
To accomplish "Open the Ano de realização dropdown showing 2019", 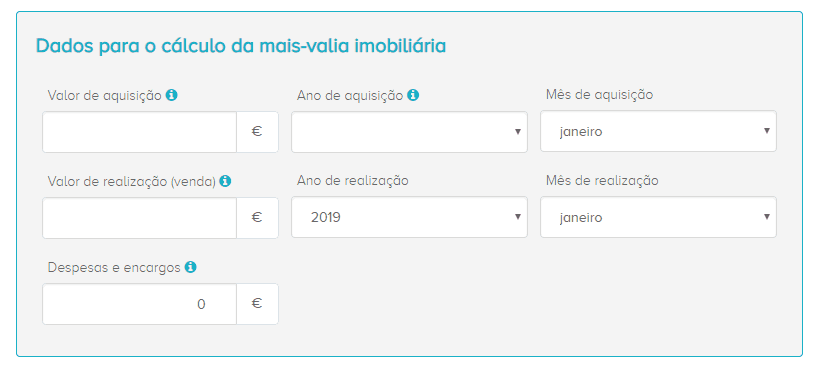I will point(409,217).
